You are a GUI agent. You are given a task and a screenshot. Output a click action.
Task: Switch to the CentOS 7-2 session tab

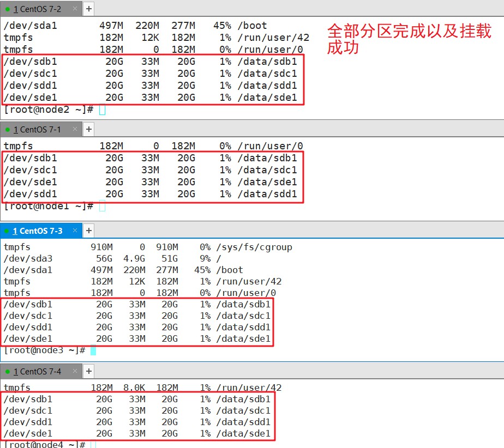point(41,9)
